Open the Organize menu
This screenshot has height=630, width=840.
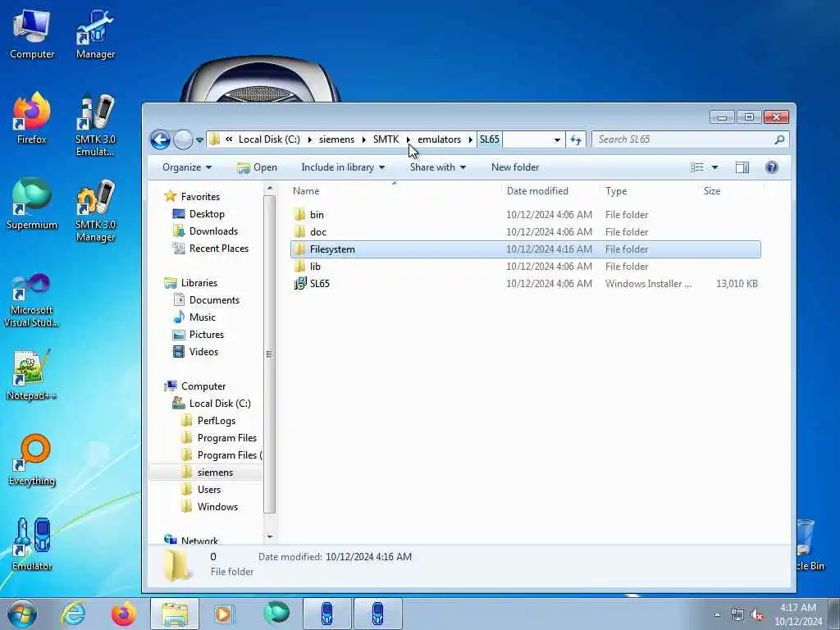point(187,167)
